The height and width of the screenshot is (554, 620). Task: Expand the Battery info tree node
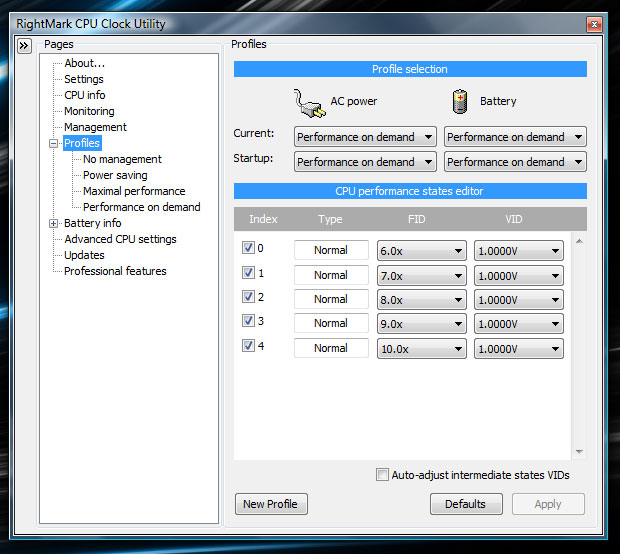pyautogui.click(x=53, y=223)
